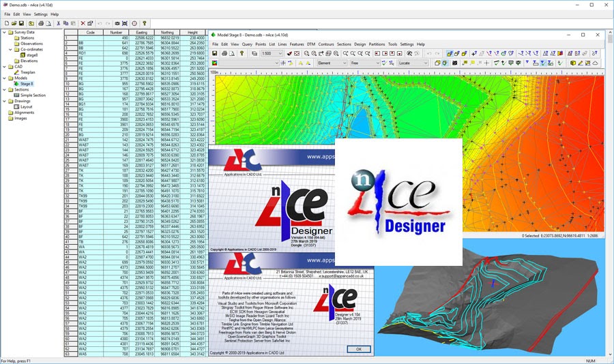614x364 pixels.
Task: Collapse the Models tree node
Action: [5, 78]
